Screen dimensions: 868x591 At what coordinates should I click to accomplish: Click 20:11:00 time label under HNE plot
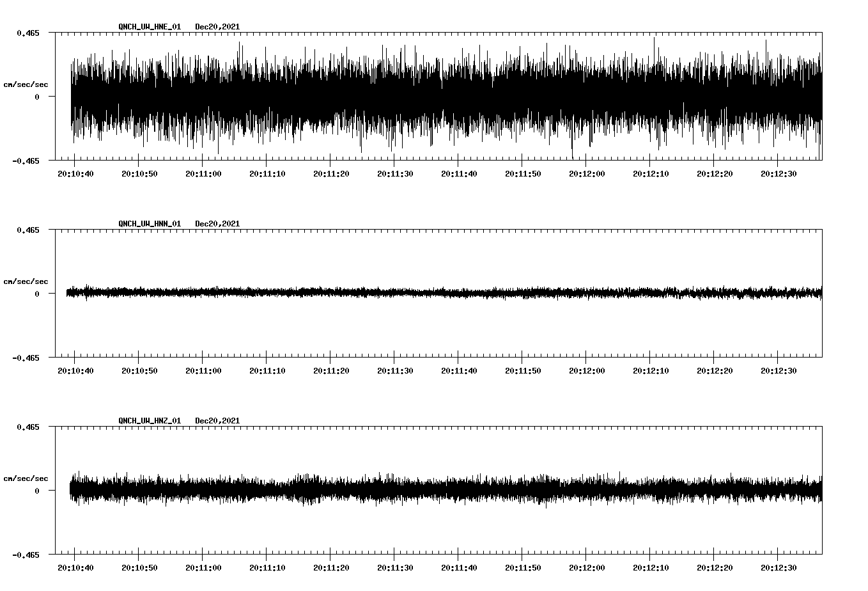203,174
